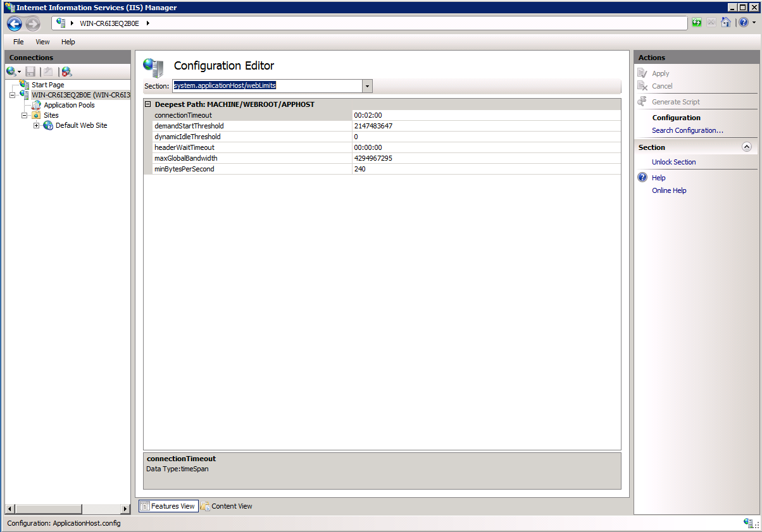The height and width of the screenshot is (532, 762).
Task: Click the Delete Connection icon
Action: click(66, 72)
